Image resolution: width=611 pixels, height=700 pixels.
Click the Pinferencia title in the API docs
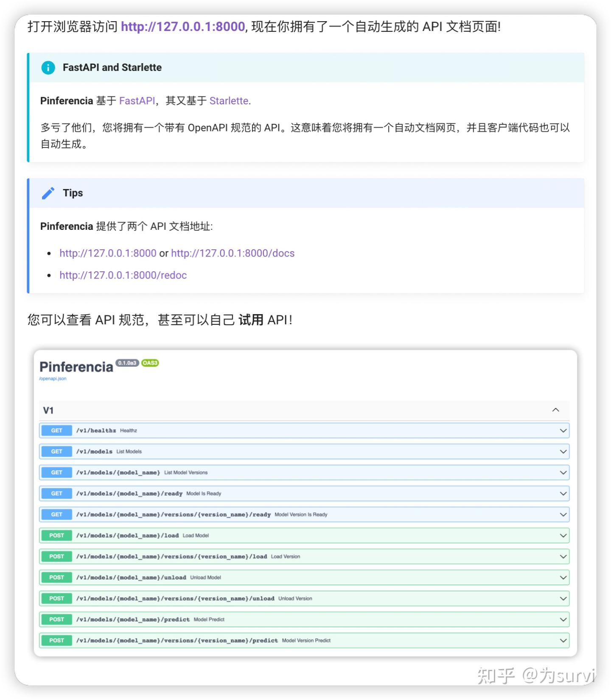point(76,367)
